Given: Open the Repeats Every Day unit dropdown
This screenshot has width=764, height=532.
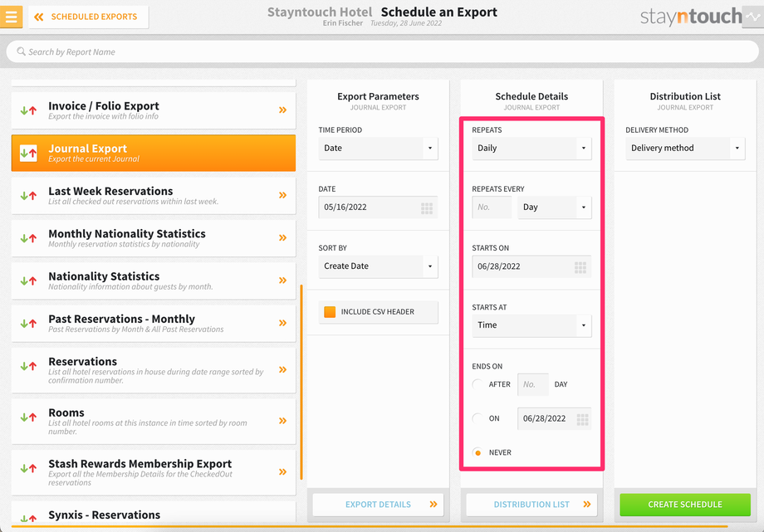Looking at the screenshot, I should tap(555, 207).
